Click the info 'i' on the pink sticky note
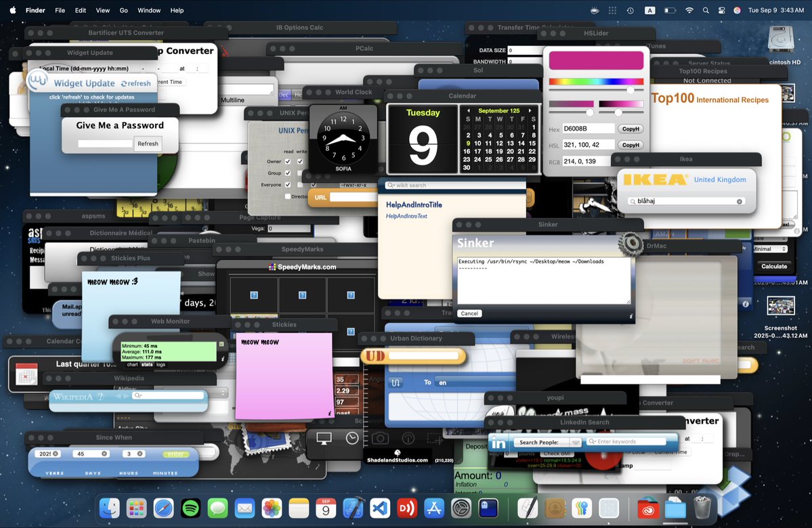Viewport: 812px width, 528px height. 329,413
